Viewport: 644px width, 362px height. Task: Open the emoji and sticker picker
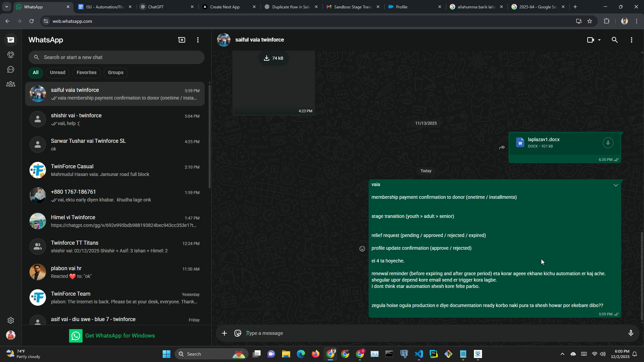238,333
